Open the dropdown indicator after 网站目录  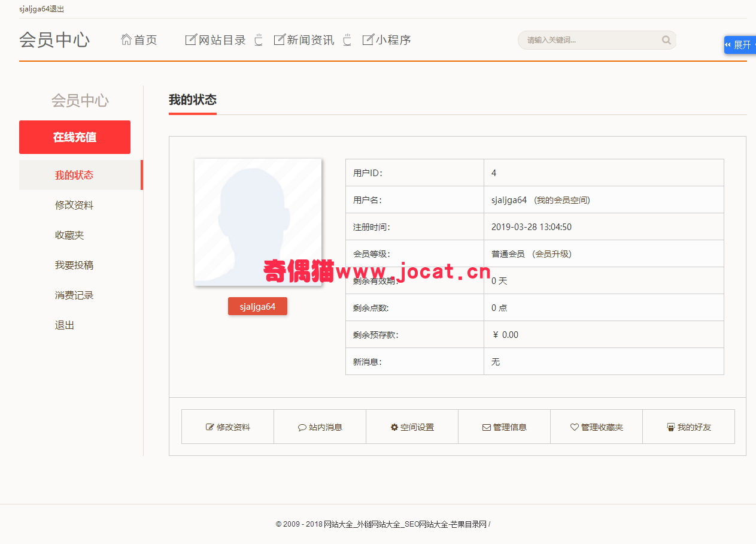coord(259,40)
